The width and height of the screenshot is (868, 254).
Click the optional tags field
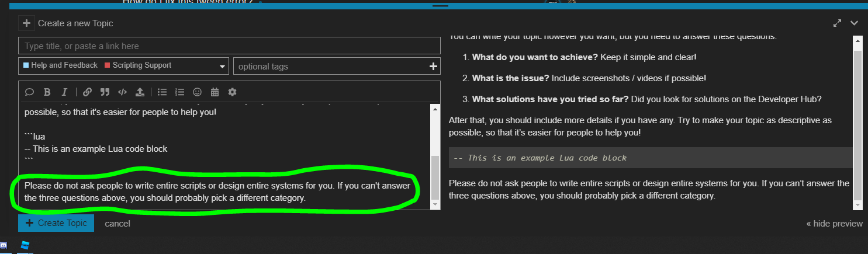pos(337,67)
